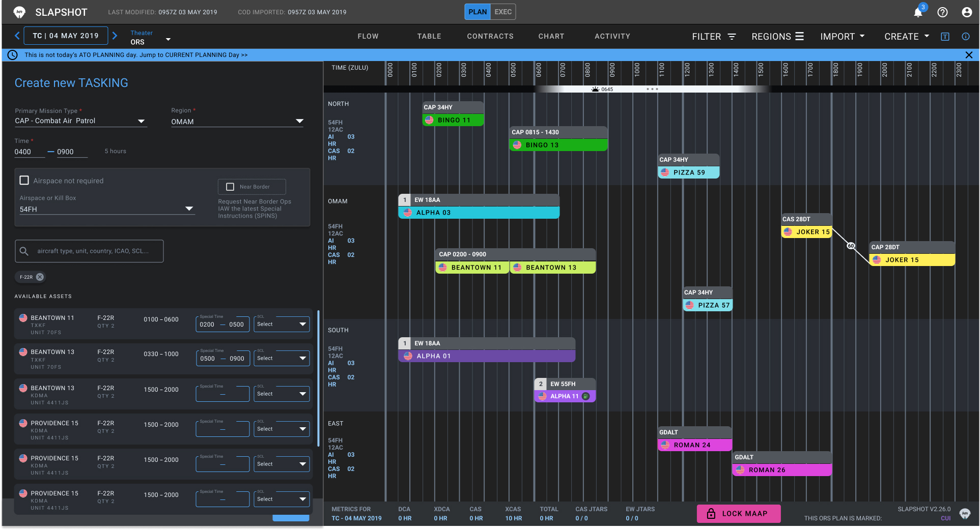Open the CREATE dropdown menu
This screenshot has height=530, width=980.
(x=907, y=37)
